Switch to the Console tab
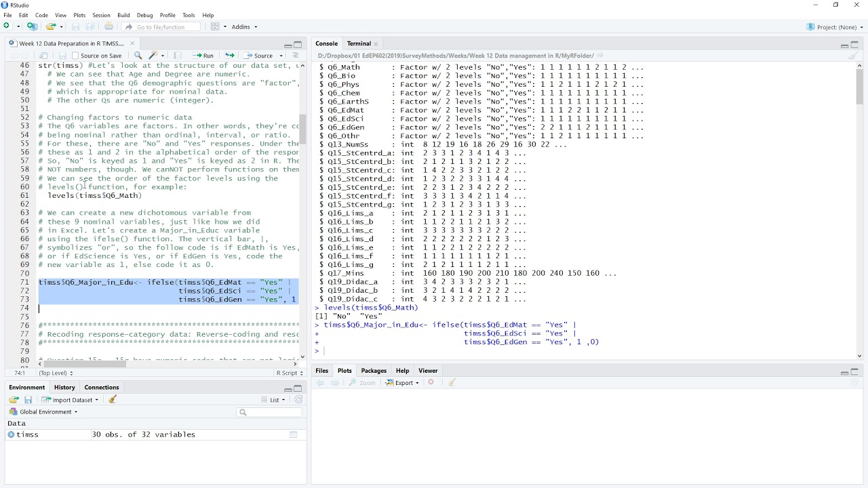The width and height of the screenshot is (868, 488). [326, 43]
